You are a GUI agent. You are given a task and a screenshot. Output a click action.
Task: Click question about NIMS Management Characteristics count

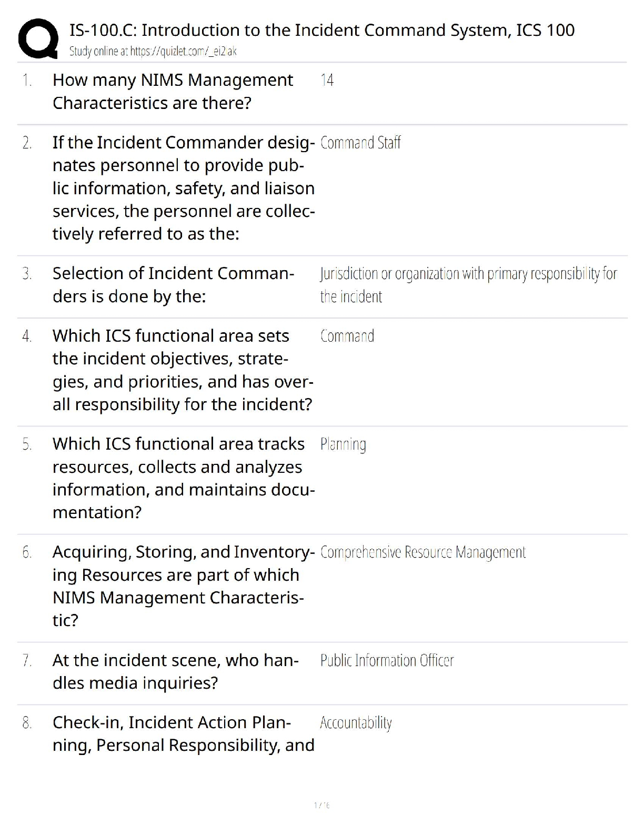pyautogui.click(x=173, y=91)
